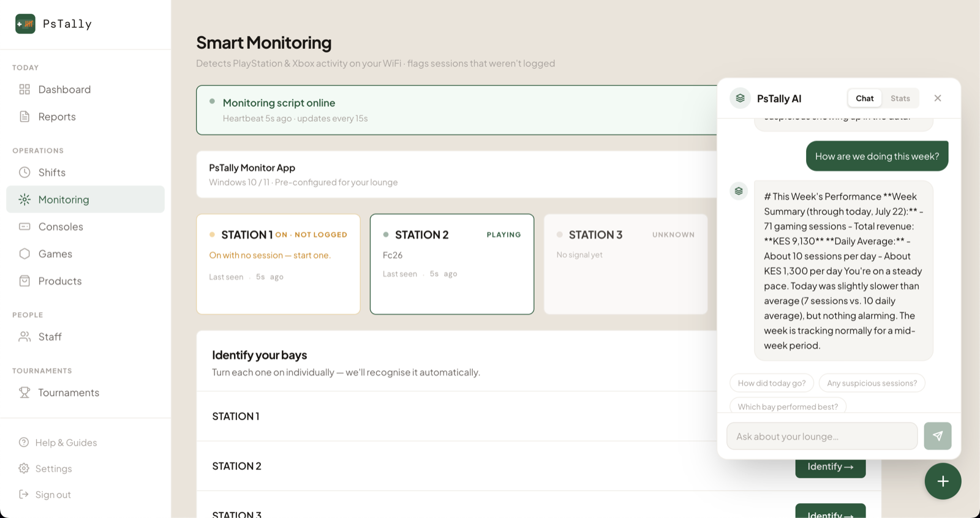Viewport: 980px width, 518px height.
Task: Close the PsTally AI chat panel
Action: (938, 98)
